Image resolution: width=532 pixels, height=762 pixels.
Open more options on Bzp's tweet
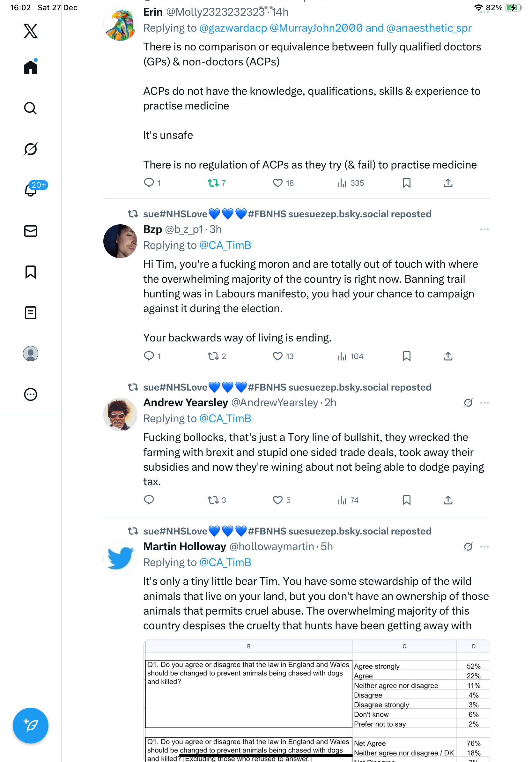coord(484,229)
